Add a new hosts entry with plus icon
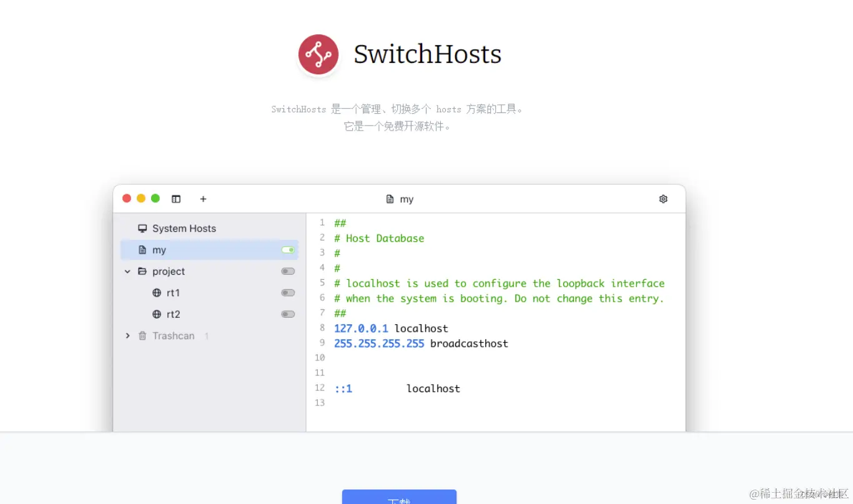Viewport: 853px width, 504px height. tap(203, 199)
